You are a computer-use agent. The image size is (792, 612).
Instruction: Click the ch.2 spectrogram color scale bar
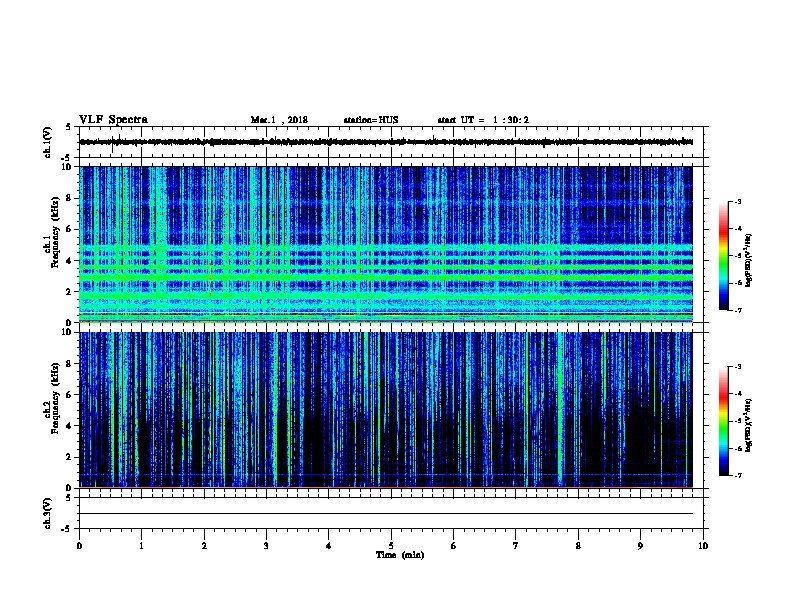(x=723, y=421)
